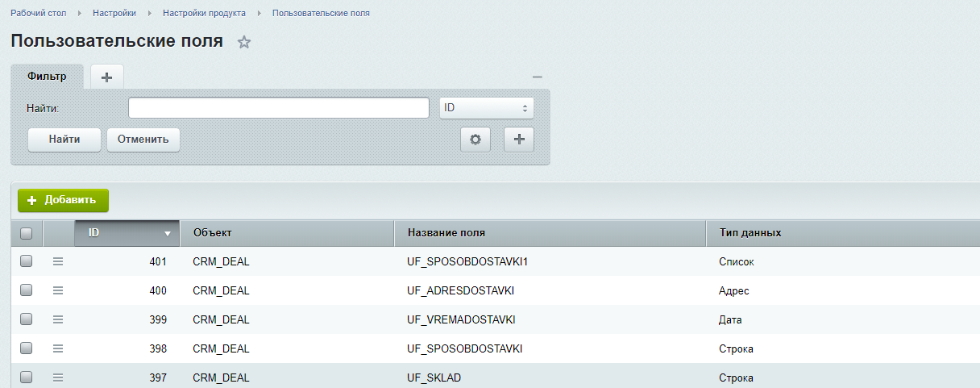Switch to the Фильтр tab
Image resolution: width=980 pixels, height=388 pixels.
point(47,76)
